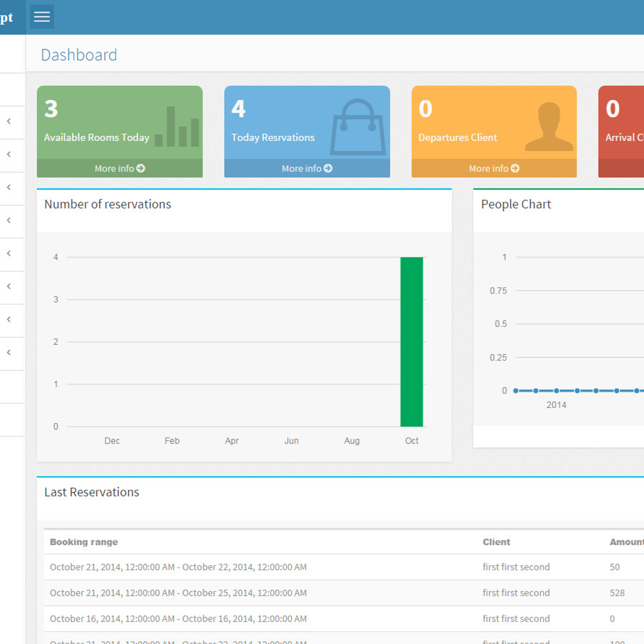Click the Client column header

(x=496, y=542)
